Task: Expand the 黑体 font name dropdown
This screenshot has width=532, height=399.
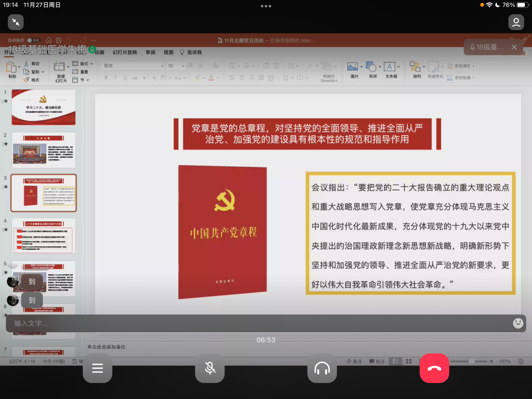Action: click(x=162, y=66)
